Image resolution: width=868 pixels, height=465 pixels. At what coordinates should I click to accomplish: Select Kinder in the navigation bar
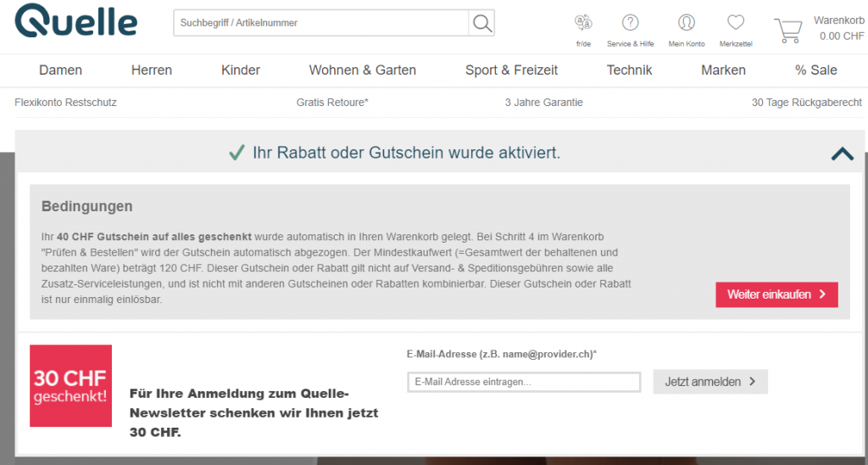click(241, 70)
